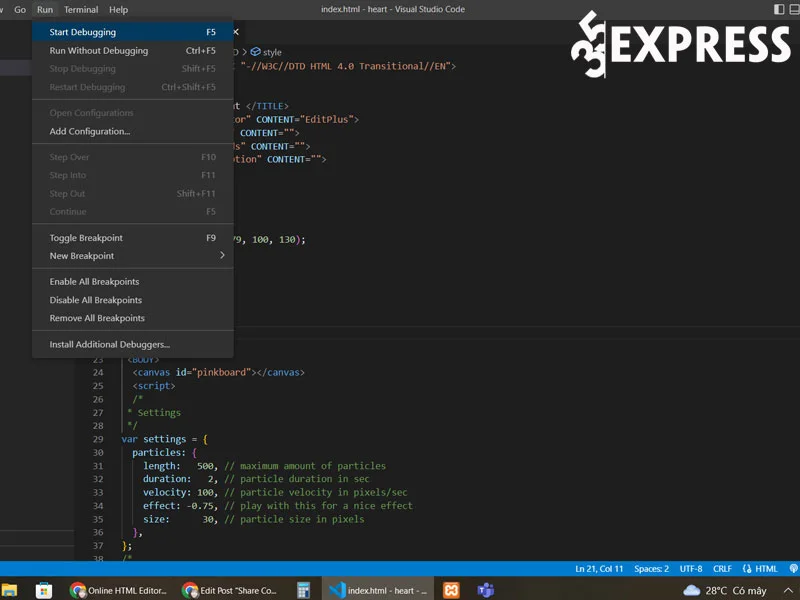Expand New Breakpoint submenu arrow
800x600 pixels.
point(222,255)
